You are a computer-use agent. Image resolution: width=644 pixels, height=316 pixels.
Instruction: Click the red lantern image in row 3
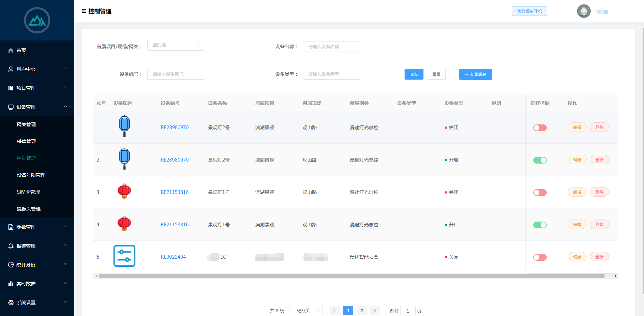tap(124, 191)
